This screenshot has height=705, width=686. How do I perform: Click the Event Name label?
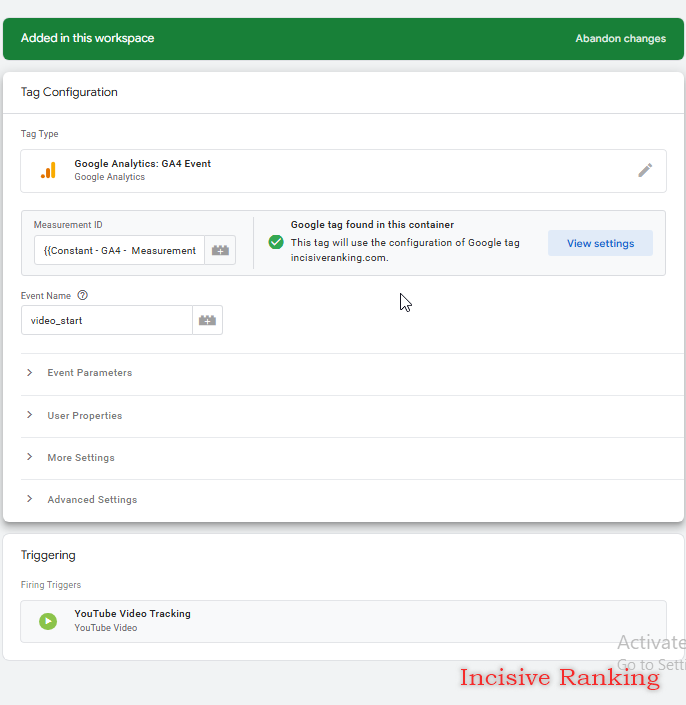tap(46, 296)
